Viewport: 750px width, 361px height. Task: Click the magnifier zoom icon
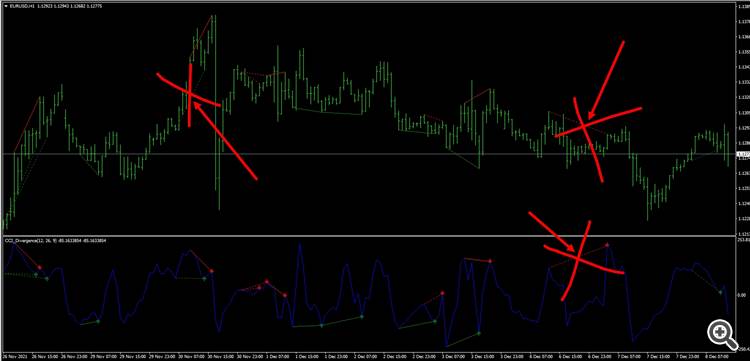click(723, 333)
